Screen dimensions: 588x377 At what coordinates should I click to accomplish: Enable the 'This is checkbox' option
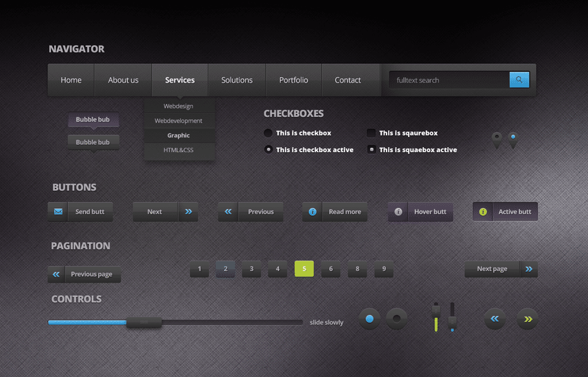(268, 132)
